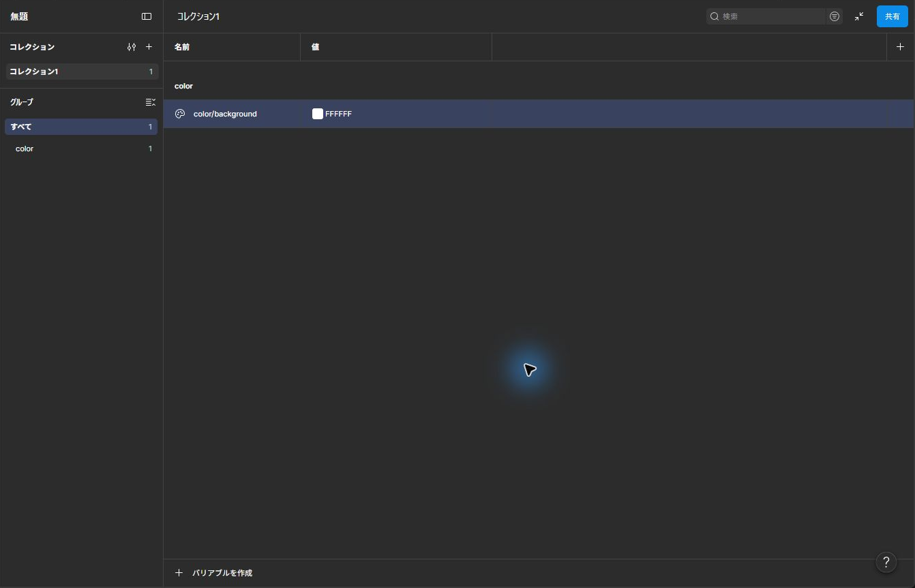This screenshot has width=915, height=588.
Task: Open the collection settings sliders icon
Action: [x=132, y=47]
